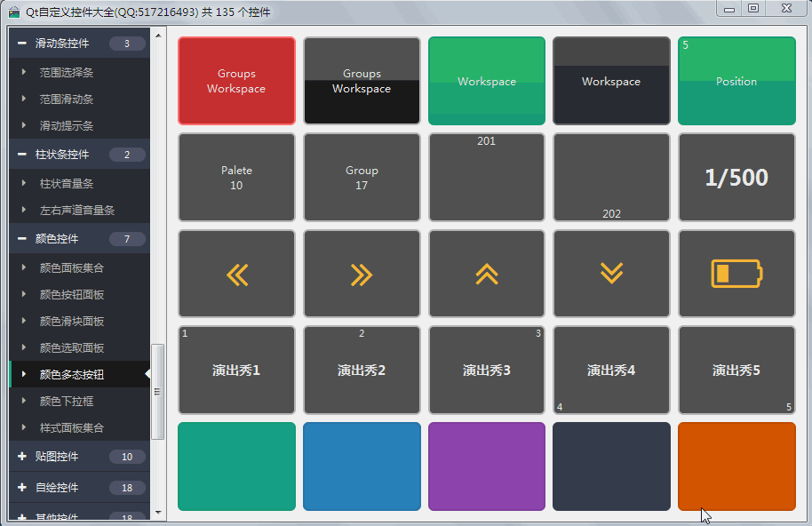Expand the 自绘控件 category

click(x=22, y=488)
